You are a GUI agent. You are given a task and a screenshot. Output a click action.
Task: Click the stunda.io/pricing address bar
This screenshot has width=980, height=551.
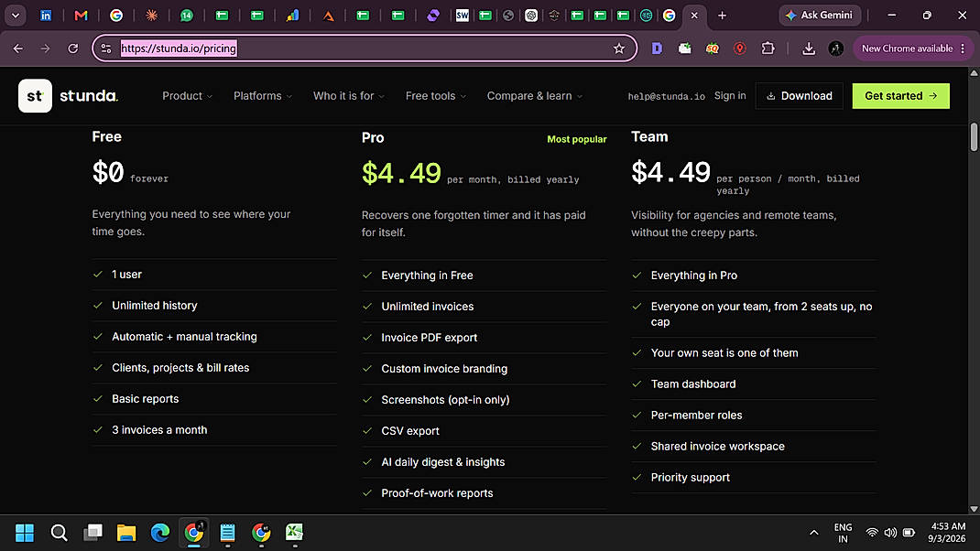pos(365,49)
